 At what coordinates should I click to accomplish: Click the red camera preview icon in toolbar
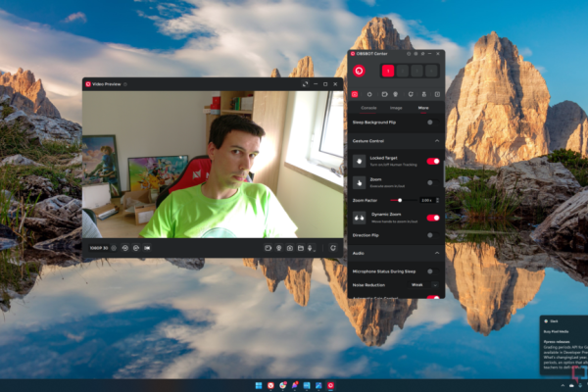pos(355,94)
